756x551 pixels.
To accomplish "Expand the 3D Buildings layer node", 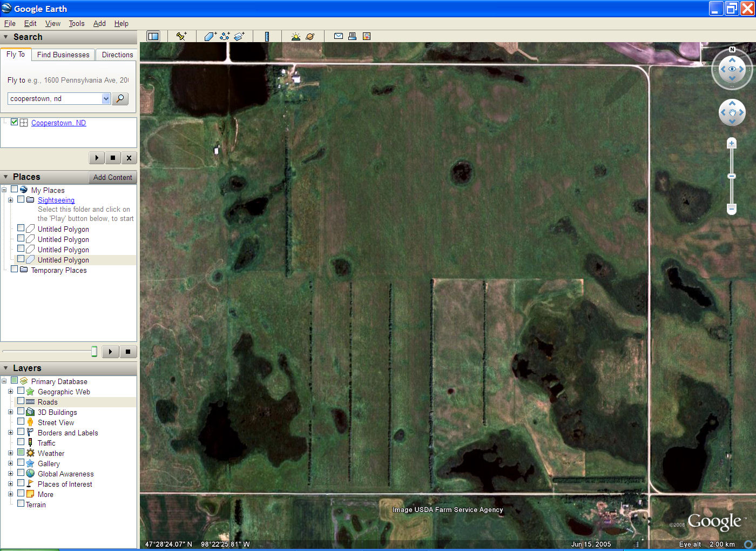I will [10, 412].
